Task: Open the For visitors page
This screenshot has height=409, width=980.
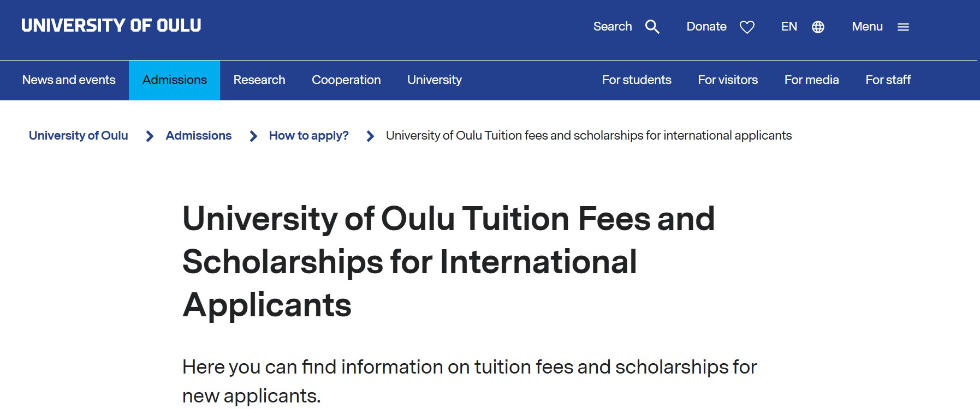Action: (728, 80)
